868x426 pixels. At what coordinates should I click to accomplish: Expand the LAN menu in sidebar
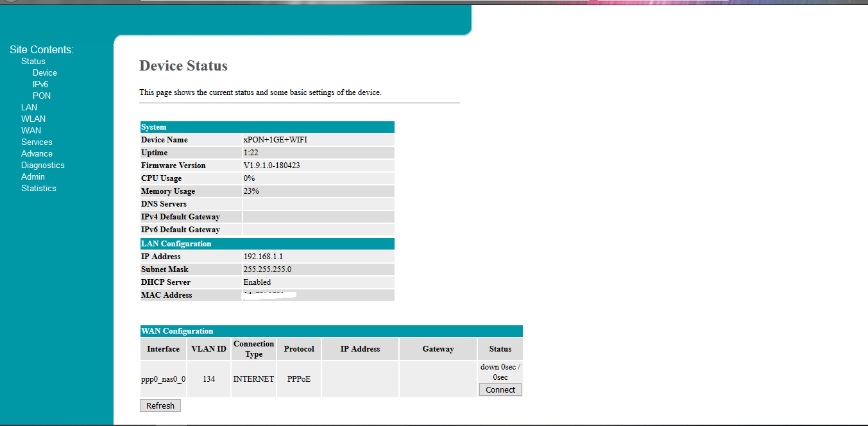tap(29, 108)
